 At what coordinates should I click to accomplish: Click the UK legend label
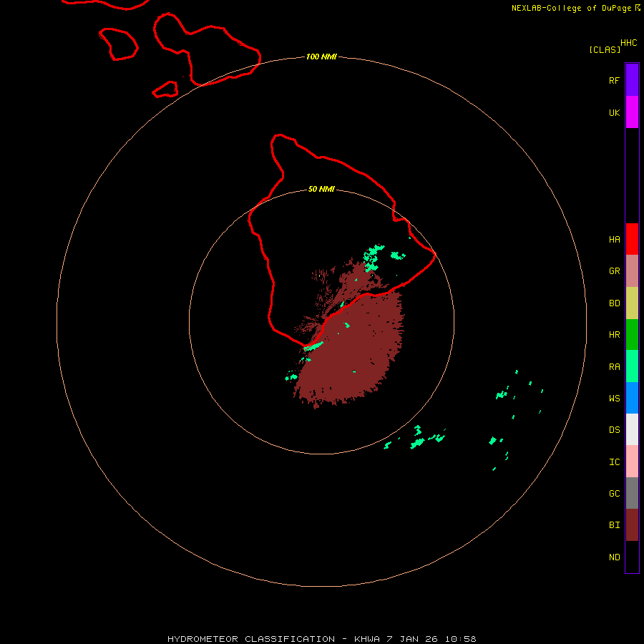(614, 113)
